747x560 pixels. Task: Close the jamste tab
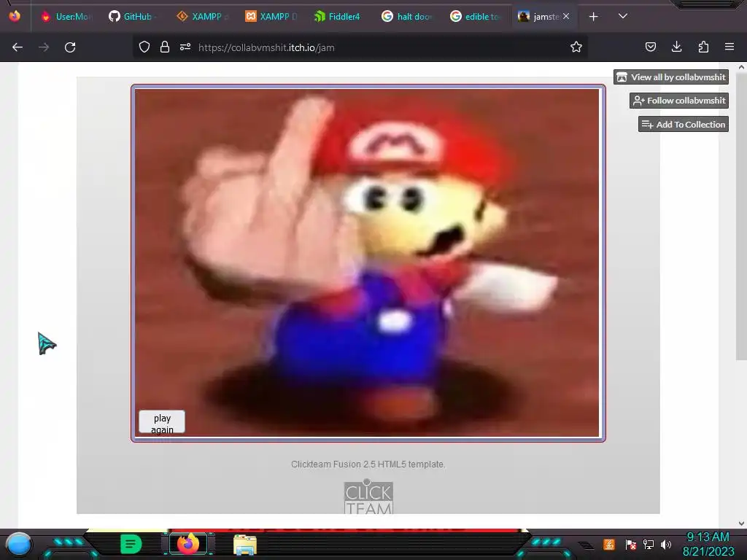pos(566,16)
